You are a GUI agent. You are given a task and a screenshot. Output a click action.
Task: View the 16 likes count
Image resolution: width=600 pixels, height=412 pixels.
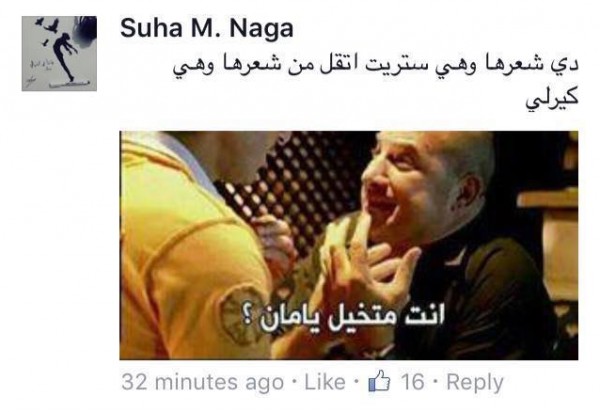point(413,382)
